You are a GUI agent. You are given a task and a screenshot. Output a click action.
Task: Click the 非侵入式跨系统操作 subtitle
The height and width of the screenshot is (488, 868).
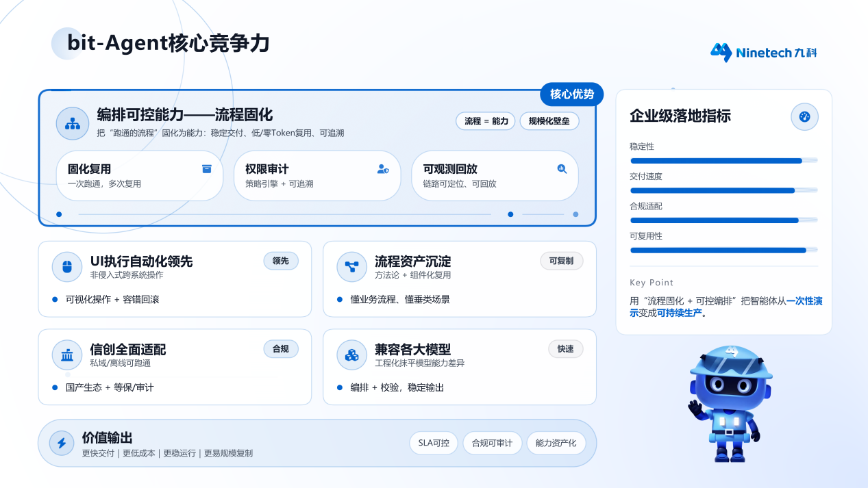pos(127,275)
